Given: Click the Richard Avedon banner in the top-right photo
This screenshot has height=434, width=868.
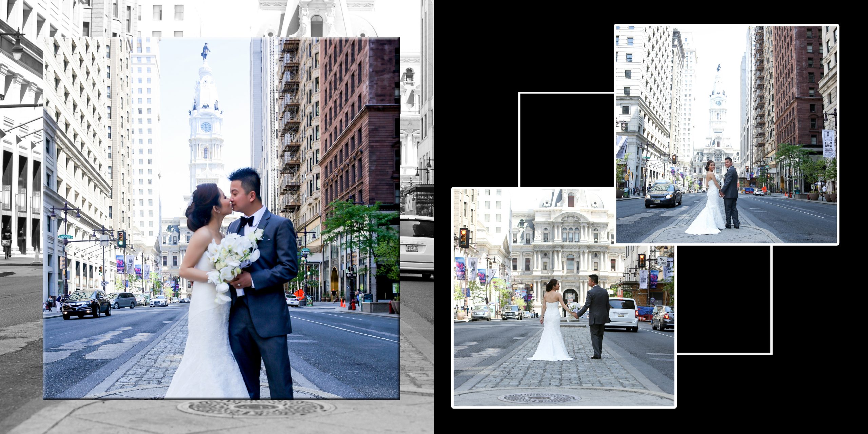Looking at the screenshot, I should pyautogui.click(x=829, y=143).
